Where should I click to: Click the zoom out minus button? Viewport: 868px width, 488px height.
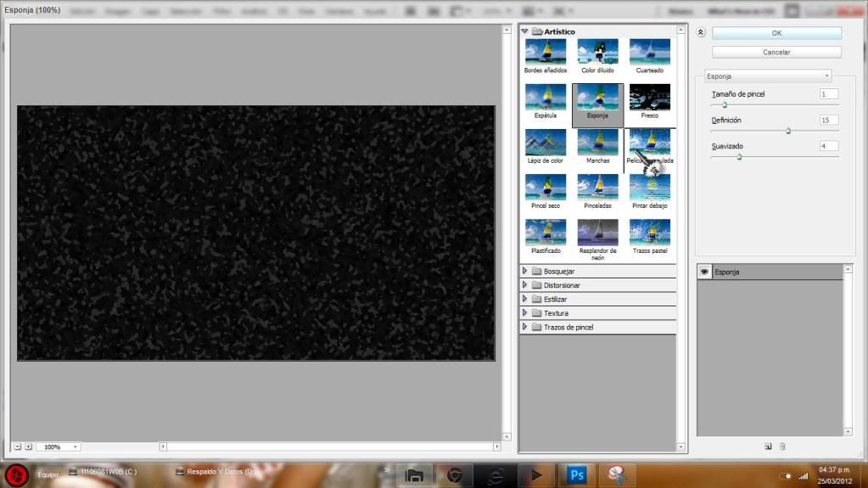(17, 446)
